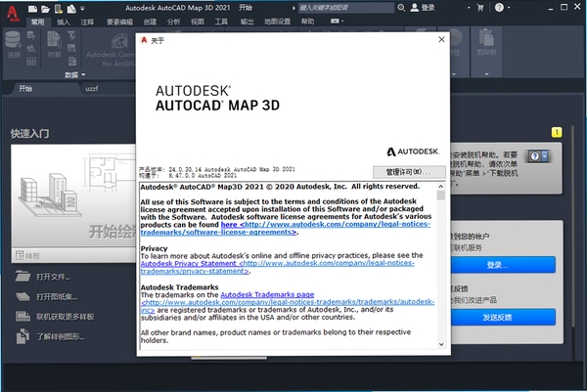Expand the 特性 panel arrow behind the dialog
This screenshot has width=587, height=392.
[454, 74]
